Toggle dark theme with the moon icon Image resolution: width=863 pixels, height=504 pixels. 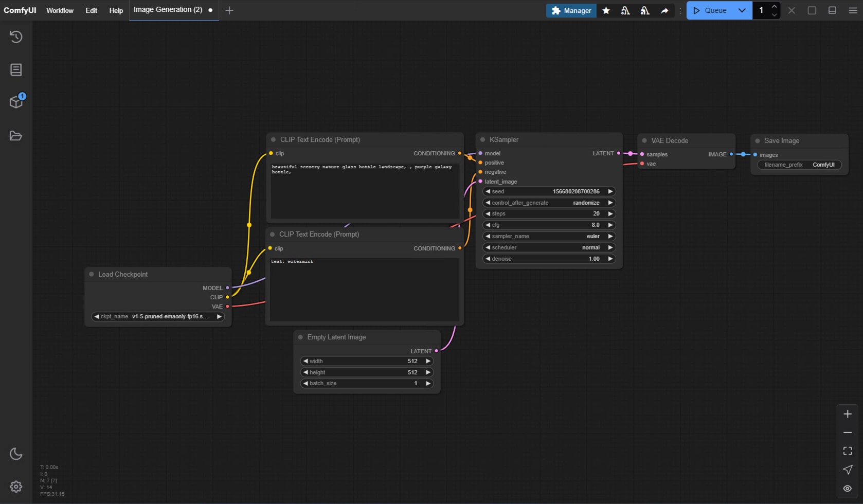click(x=15, y=454)
